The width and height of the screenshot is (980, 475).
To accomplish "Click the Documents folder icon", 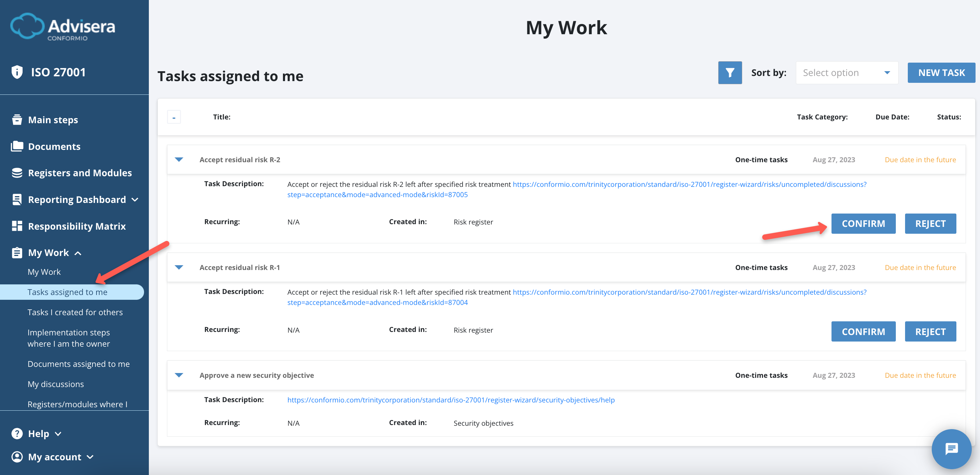I will [x=17, y=146].
